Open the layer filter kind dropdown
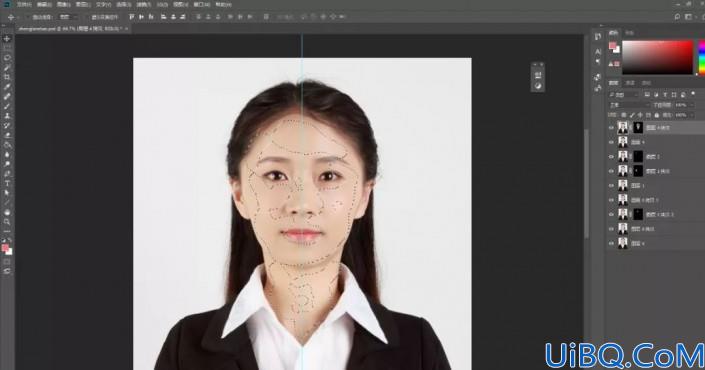Image resolution: width=705 pixels, height=370 pixels. [625, 95]
